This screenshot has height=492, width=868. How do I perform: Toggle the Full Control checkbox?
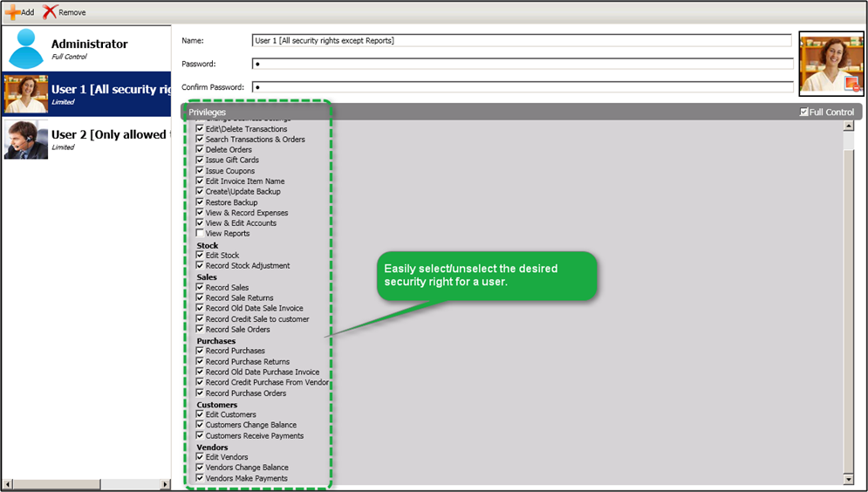pos(804,113)
